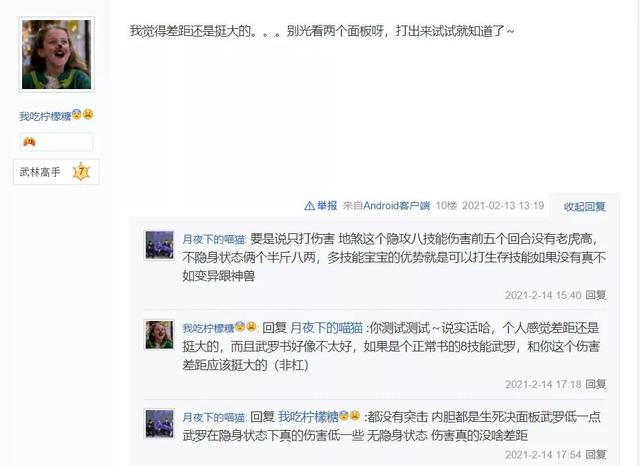Click the 武林高手 level 7 badge icon
The height and width of the screenshot is (466, 640).
81,172
